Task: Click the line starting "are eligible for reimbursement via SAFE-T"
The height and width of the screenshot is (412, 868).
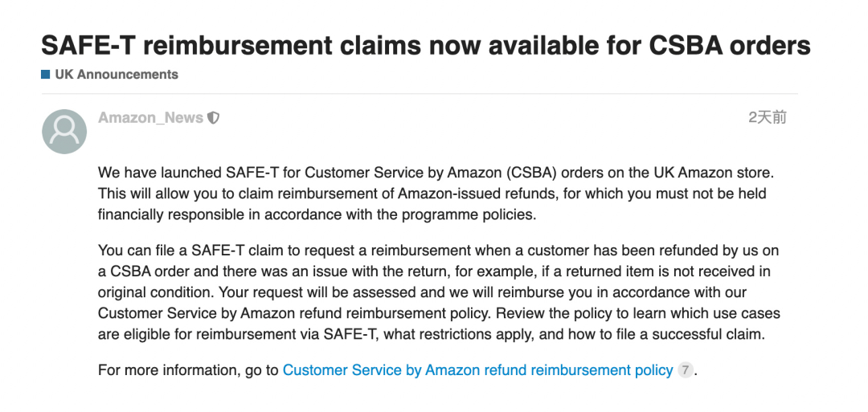Action: point(431,334)
